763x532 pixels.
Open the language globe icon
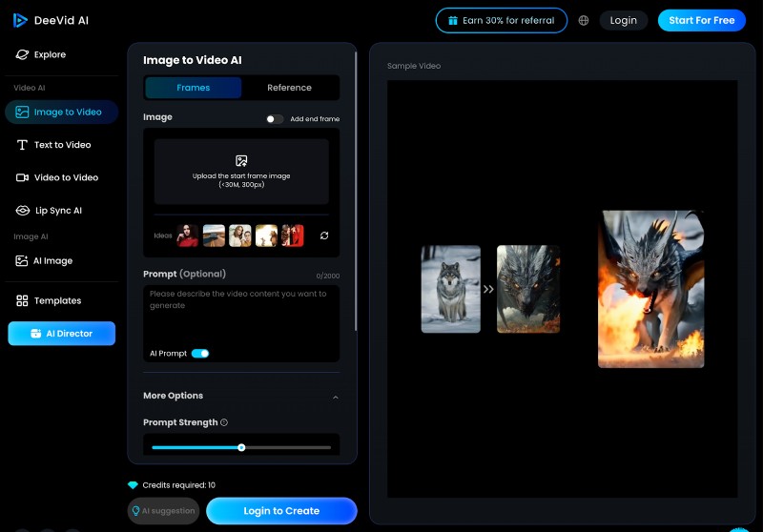[x=584, y=20]
